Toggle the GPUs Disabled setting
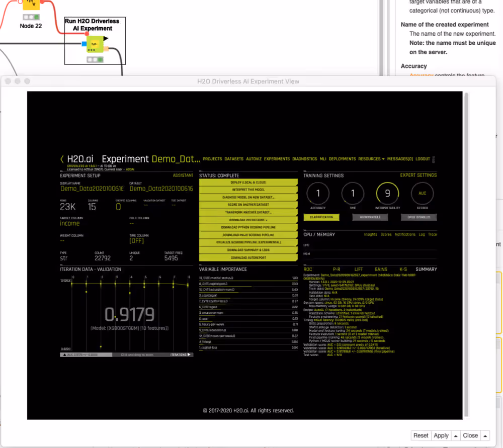This screenshot has width=503, height=448. [x=418, y=217]
